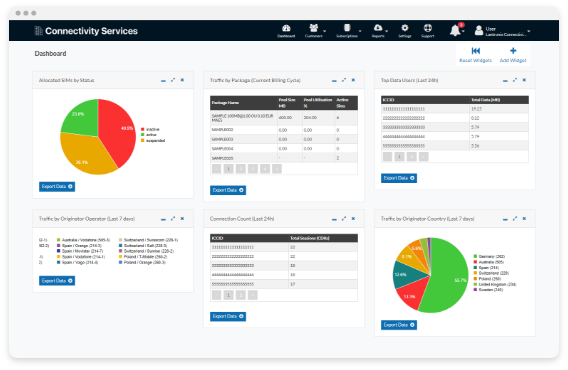The height and width of the screenshot is (370, 568).
Task: Open the Support lifebuoy icon
Action: [428, 28]
